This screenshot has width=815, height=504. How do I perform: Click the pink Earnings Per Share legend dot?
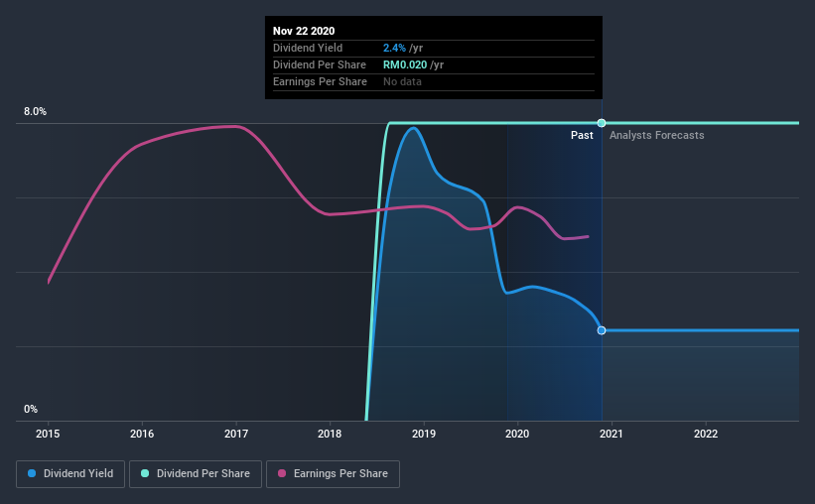[x=282, y=473]
